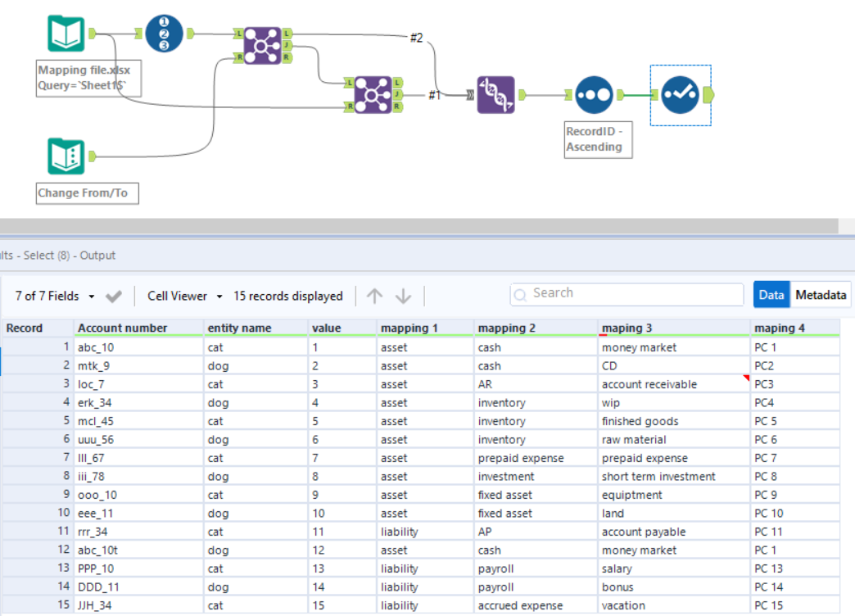Select the second Join tool below it
The height and width of the screenshot is (616, 855).
coord(373,97)
